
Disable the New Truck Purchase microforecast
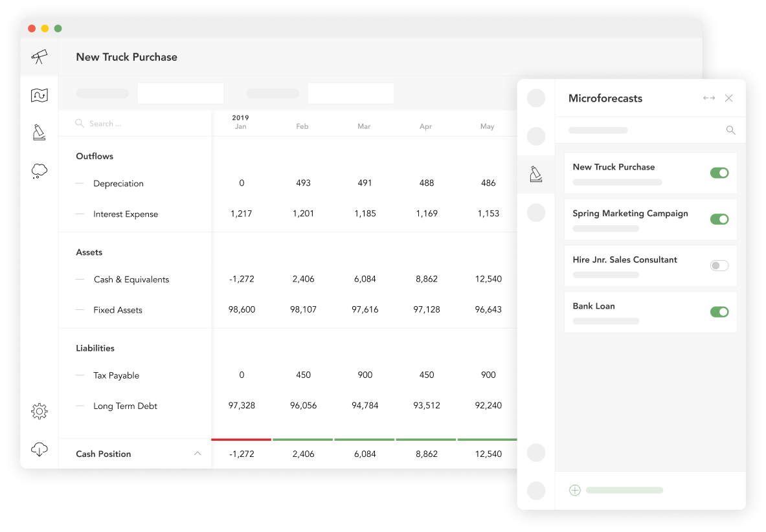coord(719,173)
